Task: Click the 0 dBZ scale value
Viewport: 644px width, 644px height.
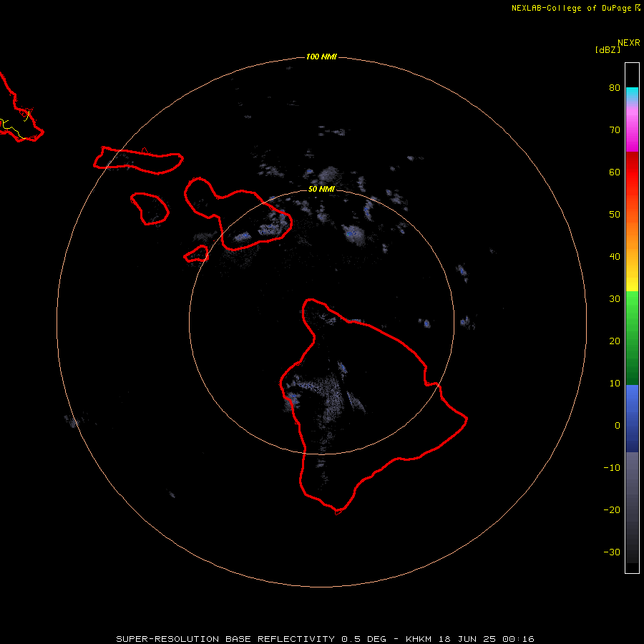Action: (x=618, y=426)
